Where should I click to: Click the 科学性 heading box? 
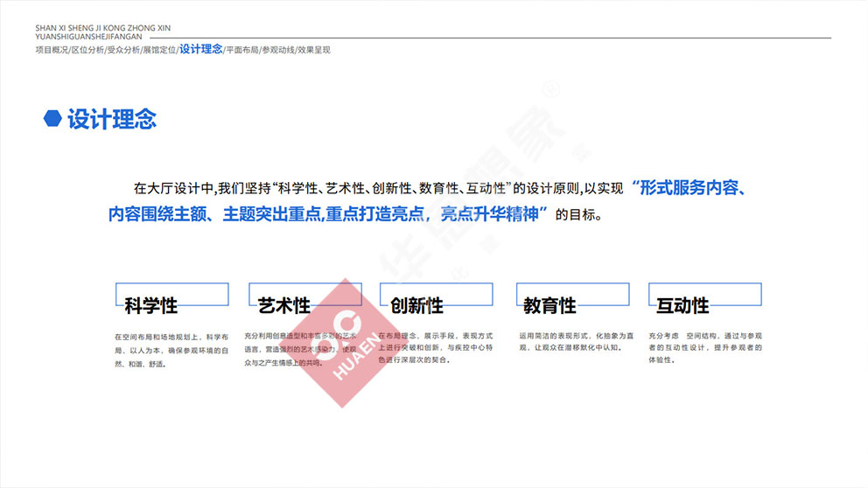171,295
